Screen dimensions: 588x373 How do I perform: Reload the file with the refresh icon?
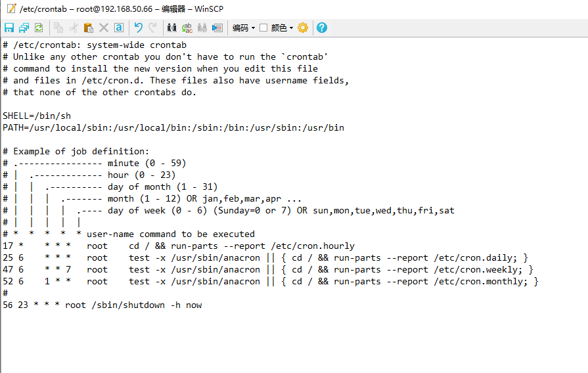point(39,28)
